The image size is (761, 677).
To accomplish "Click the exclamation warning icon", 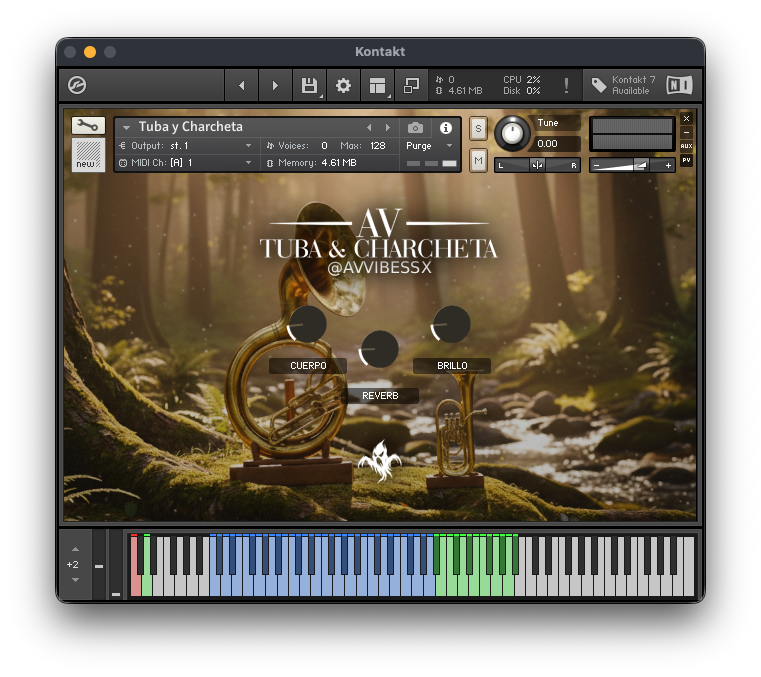I will click(x=566, y=85).
